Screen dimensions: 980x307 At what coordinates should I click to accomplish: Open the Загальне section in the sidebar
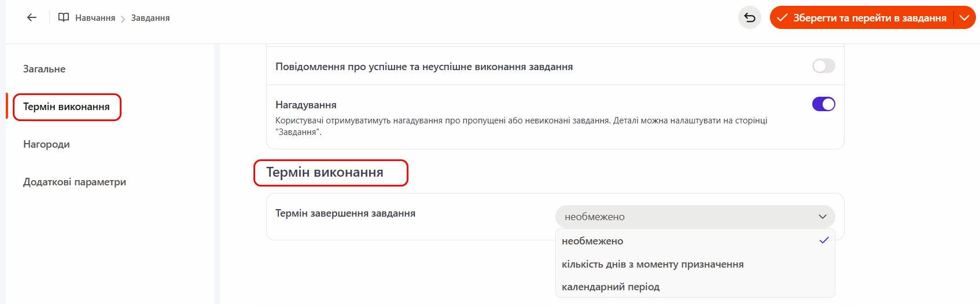[x=45, y=69]
